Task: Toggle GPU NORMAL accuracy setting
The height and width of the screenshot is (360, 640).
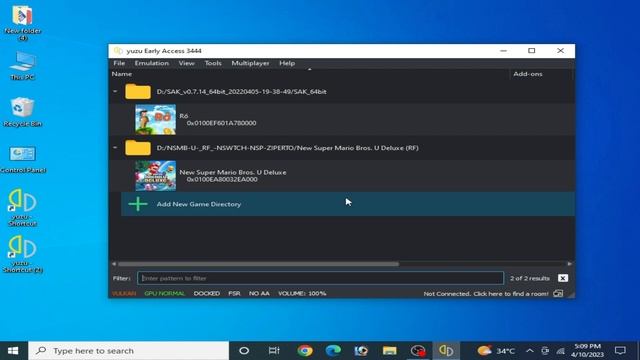Action: pyautogui.click(x=164, y=293)
